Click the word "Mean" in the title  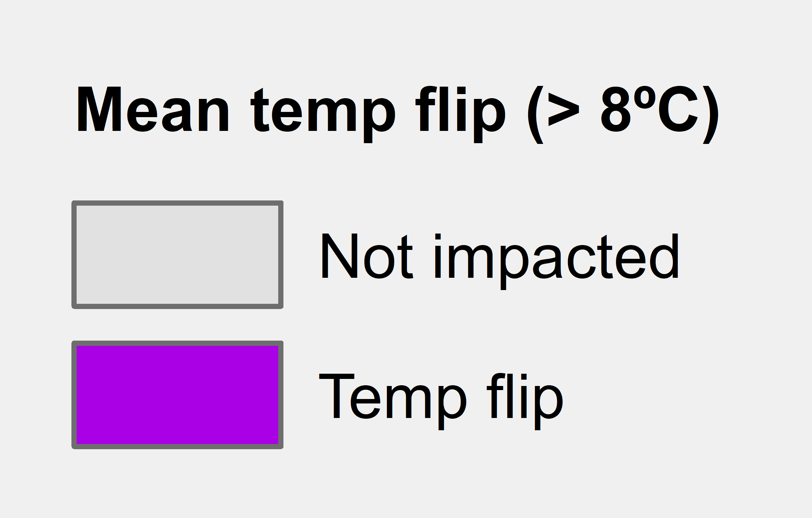[153, 109]
